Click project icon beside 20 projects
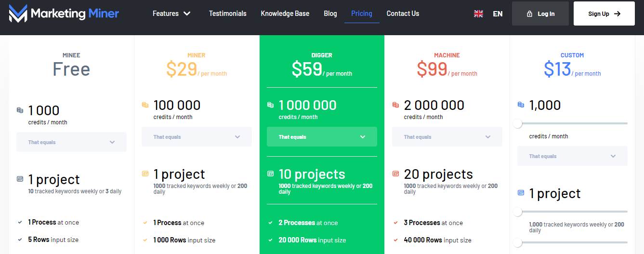The width and height of the screenshot is (644, 254). pos(395,174)
